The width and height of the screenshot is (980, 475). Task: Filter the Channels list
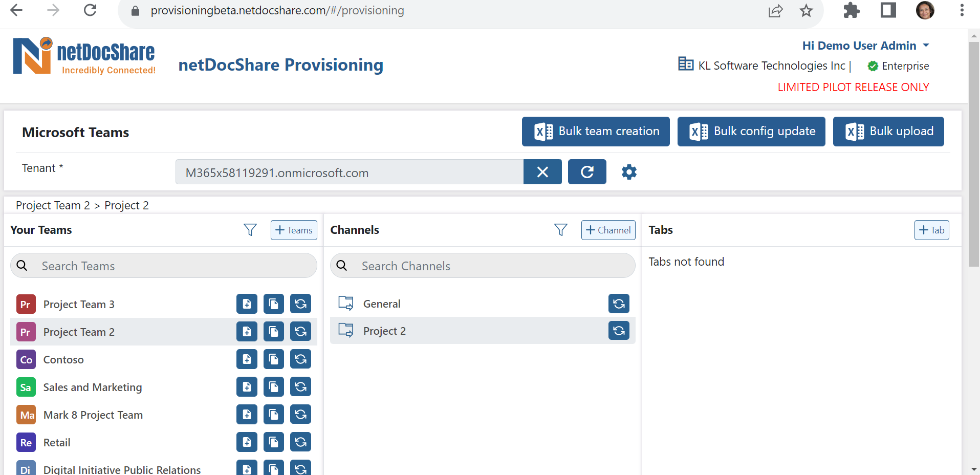(561, 230)
